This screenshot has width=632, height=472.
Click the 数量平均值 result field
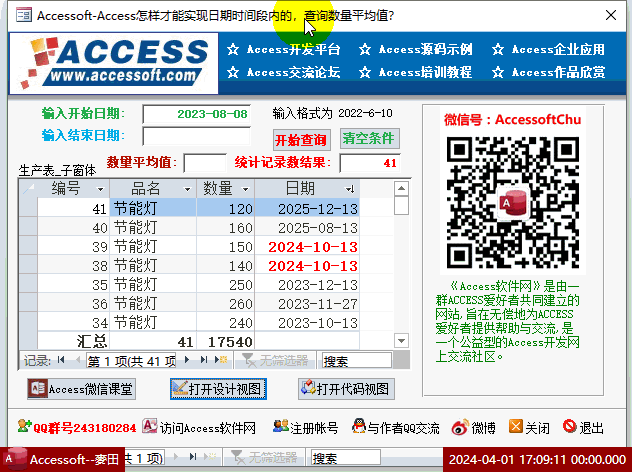pyautogui.click(x=205, y=163)
